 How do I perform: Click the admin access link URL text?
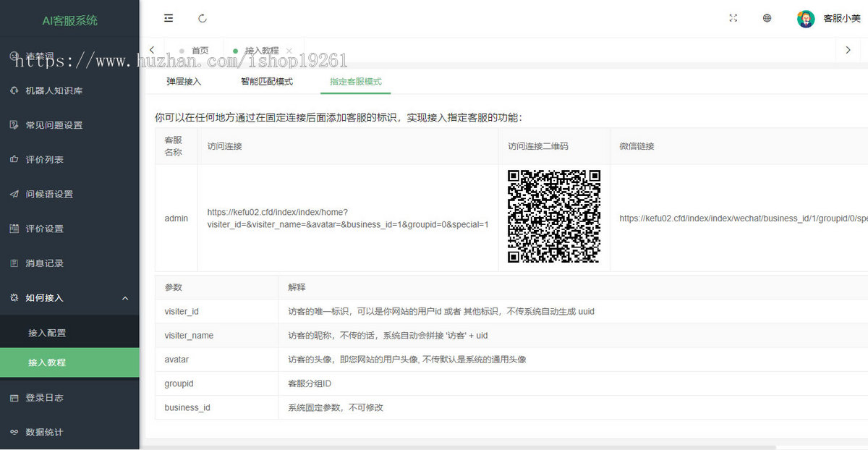pyautogui.click(x=348, y=218)
